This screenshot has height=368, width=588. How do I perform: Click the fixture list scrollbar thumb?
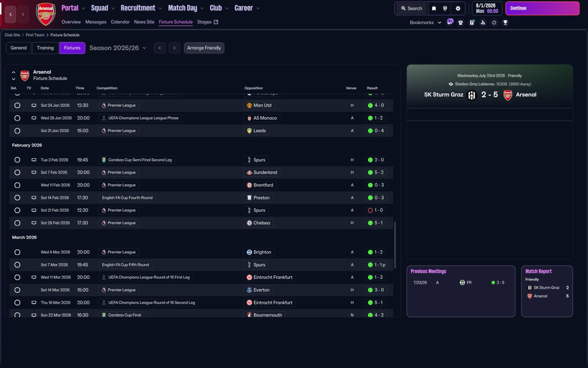tap(395, 246)
